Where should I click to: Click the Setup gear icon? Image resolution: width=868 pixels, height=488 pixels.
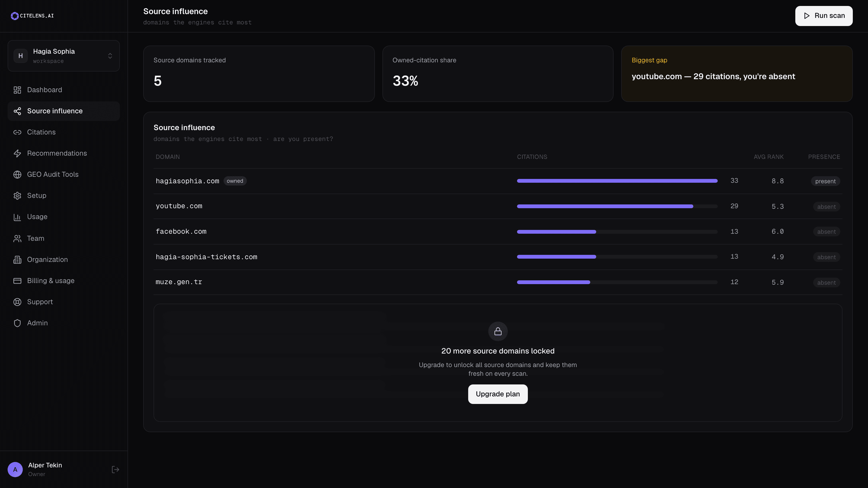[x=17, y=196]
